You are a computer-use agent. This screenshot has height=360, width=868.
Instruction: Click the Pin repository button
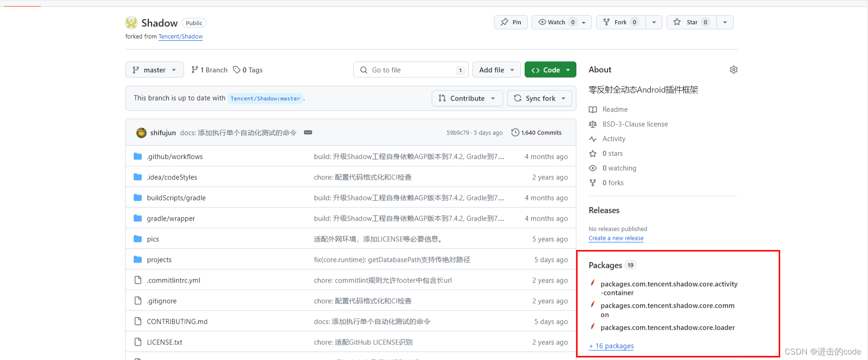511,22
